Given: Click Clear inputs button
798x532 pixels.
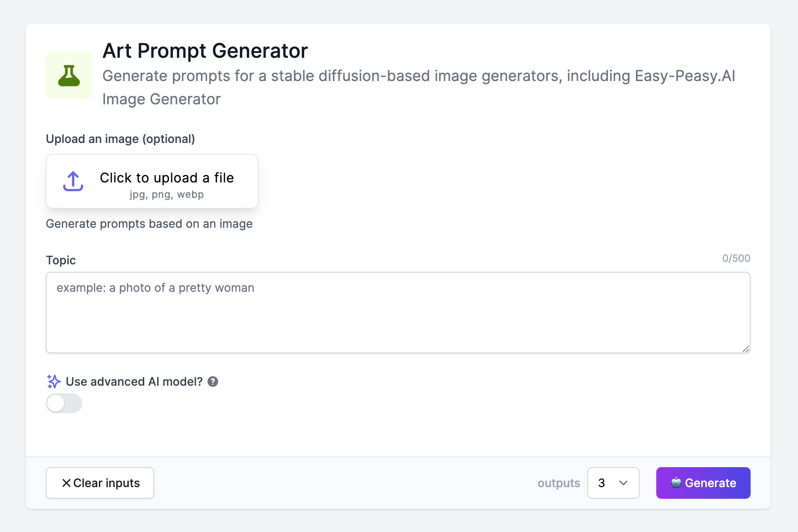Looking at the screenshot, I should [x=100, y=483].
